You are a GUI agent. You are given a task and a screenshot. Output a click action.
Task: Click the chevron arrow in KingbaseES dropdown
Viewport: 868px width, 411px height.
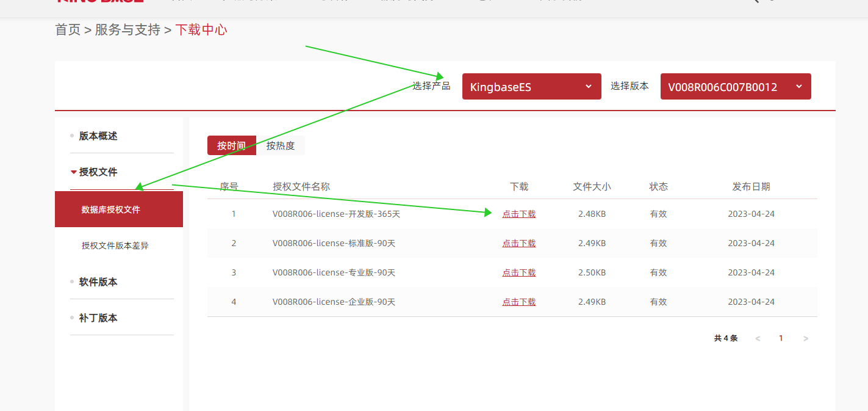point(589,86)
